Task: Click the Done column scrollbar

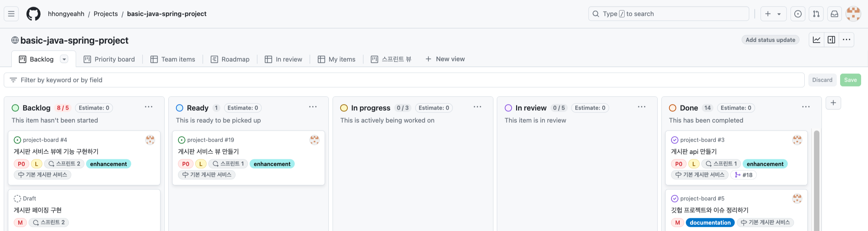Action: 816,181
